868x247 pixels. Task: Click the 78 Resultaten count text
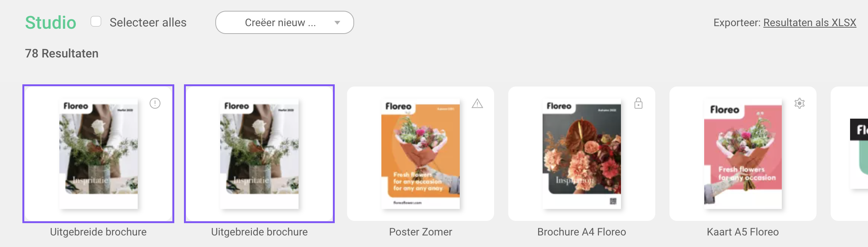(x=62, y=53)
